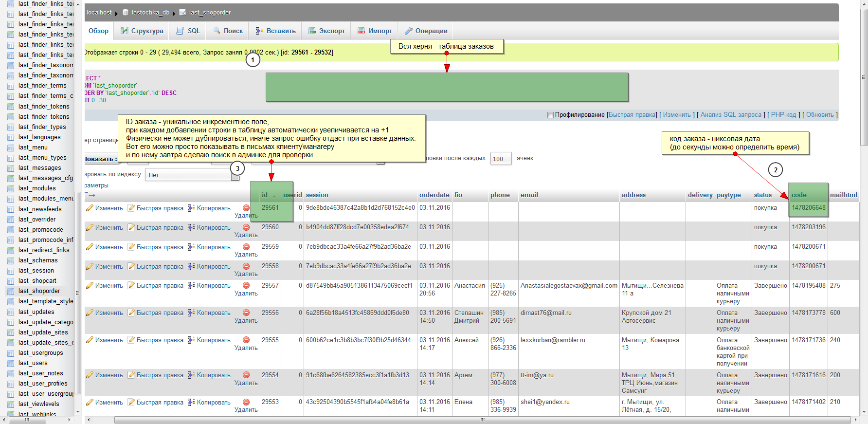Toggle the Профилирование checkbox
Image resolution: width=868 pixels, height=424 pixels.
pos(550,115)
